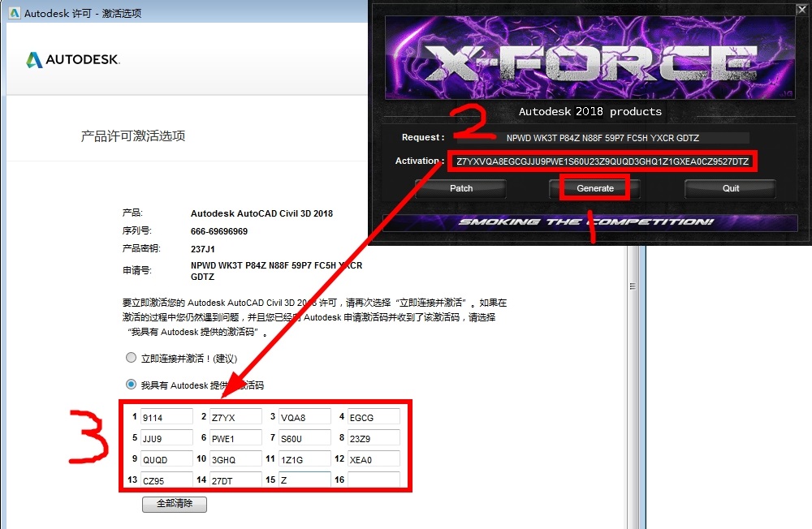Click activation code field 5 containing JJU9
The width and height of the screenshot is (812, 529).
pos(166,438)
